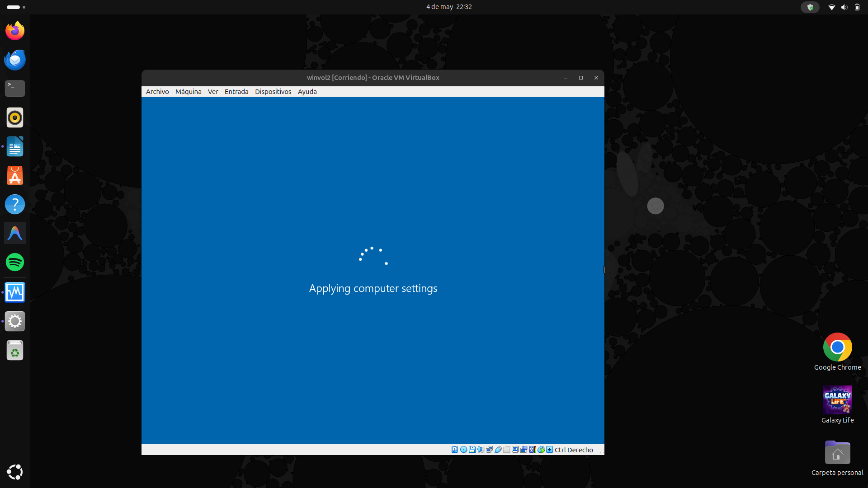Image resolution: width=868 pixels, height=488 pixels.
Task: Maximize the winvol2 VirtualBox window
Action: tap(581, 78)
